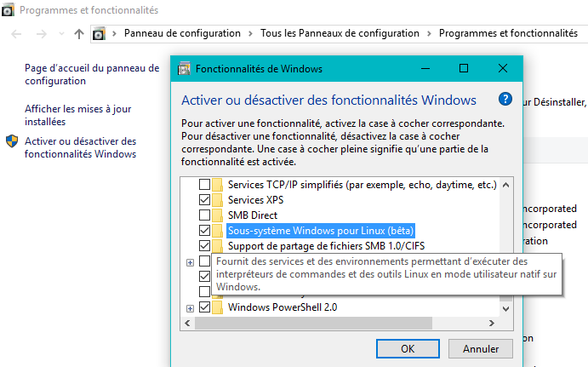Uncheck the Services XPS checkbox

pyautogui.click(x=204, y=199)
